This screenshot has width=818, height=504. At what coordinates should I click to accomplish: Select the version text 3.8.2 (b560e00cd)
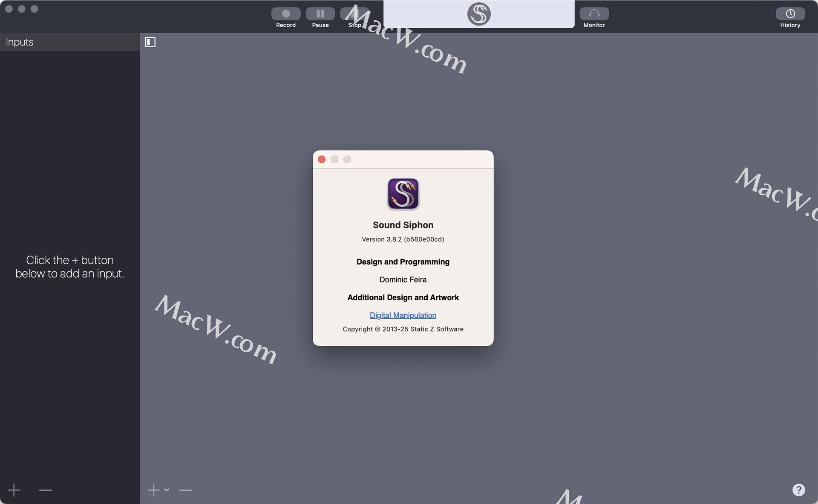tap(403, 239)
